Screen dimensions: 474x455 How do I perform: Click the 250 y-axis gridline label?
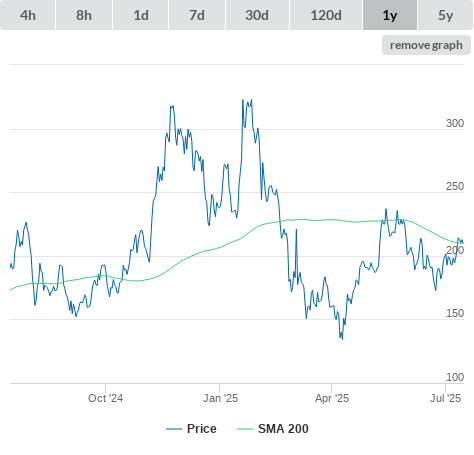[x=455, y=186]
